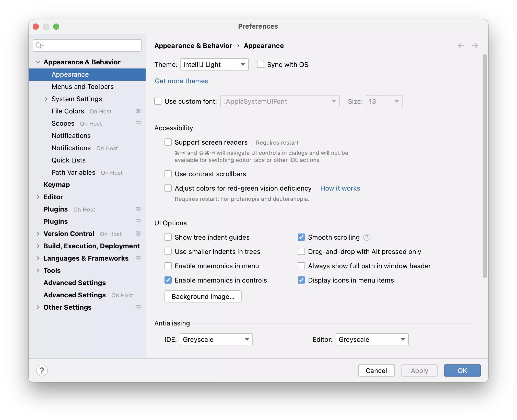Click the search magnifier icon
Image resolution: width=517 pixels, height=420 pixels.
pos(39,45)
